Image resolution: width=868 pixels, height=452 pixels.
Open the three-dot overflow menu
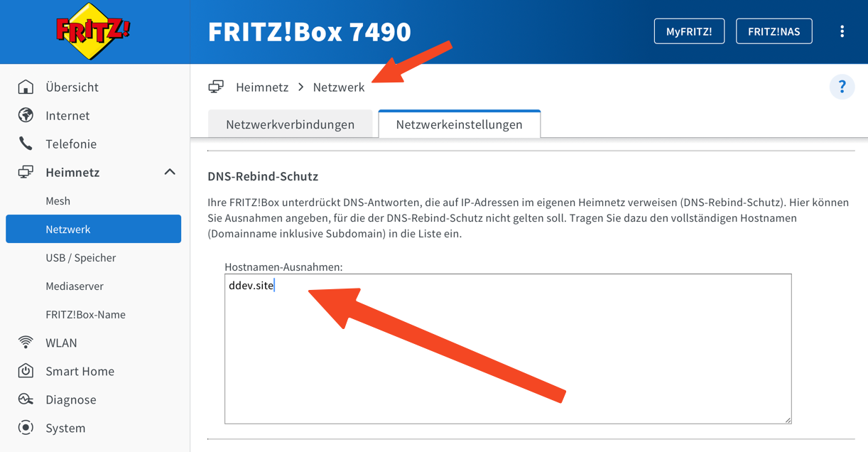[842, 31]
